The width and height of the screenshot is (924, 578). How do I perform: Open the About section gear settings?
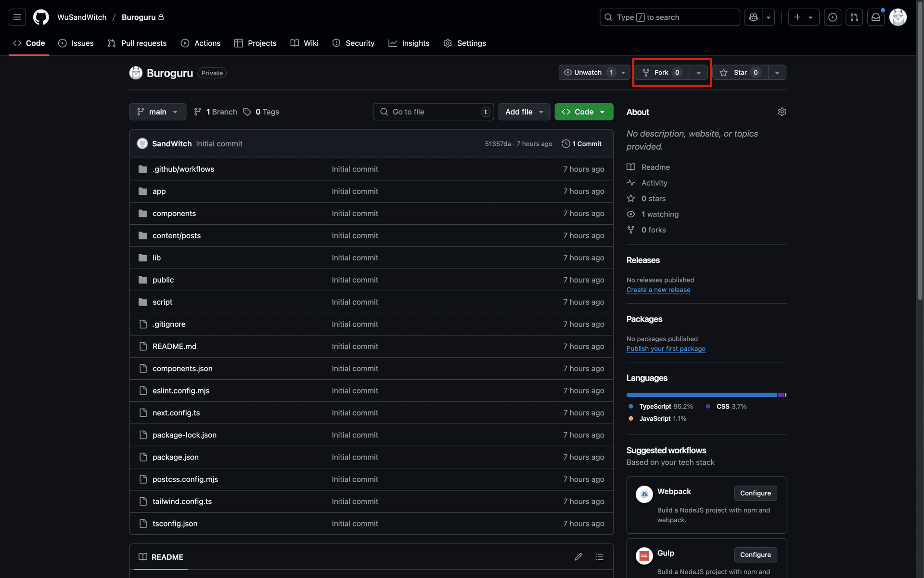pyautogui.click(x=782, y=112)
